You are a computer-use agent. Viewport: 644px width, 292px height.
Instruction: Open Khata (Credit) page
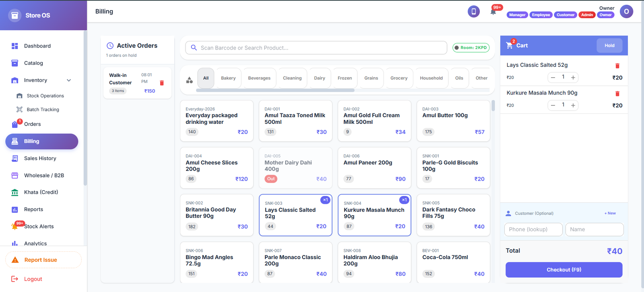pyautogui.click(x=41, y=192)
